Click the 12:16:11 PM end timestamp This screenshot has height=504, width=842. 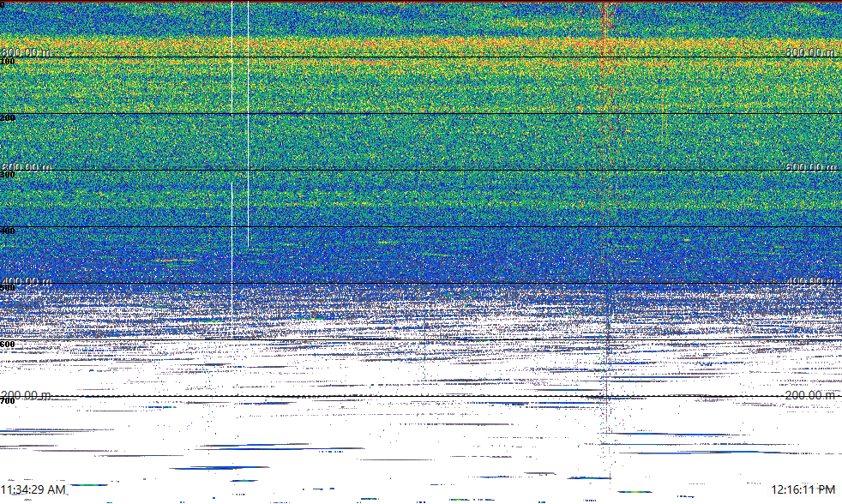click(803, 489)
